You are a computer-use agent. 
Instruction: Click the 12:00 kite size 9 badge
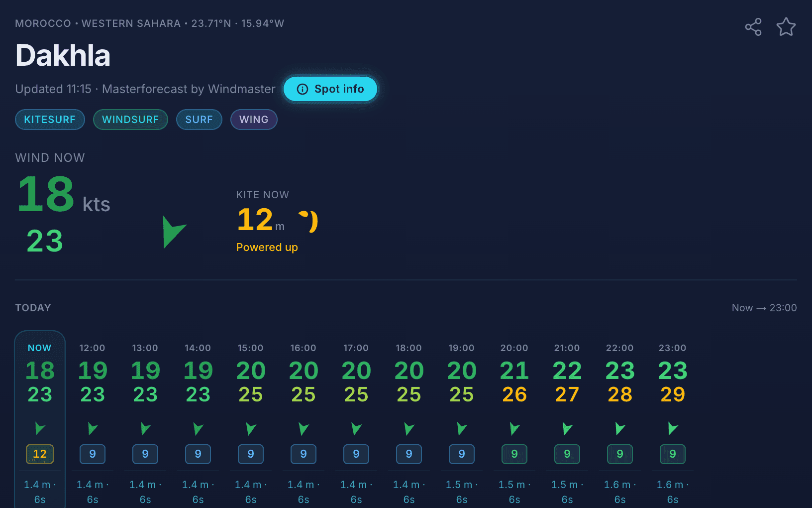click(x=93, y=454)
